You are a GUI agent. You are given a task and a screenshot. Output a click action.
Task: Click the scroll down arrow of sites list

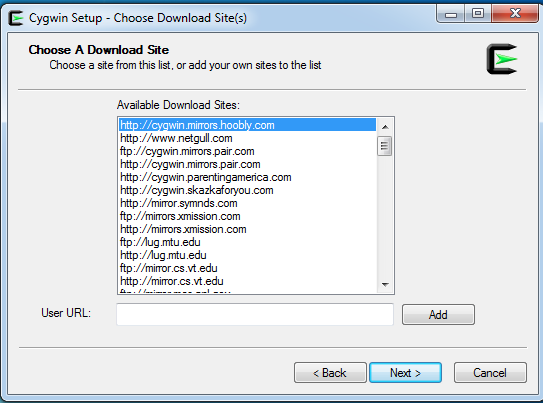click(385, 285)
